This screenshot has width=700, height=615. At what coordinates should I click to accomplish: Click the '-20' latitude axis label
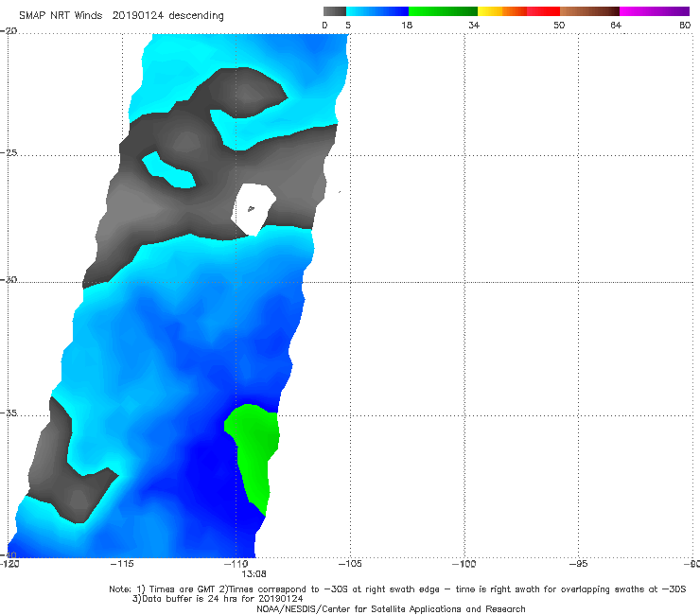click(9, 31)
